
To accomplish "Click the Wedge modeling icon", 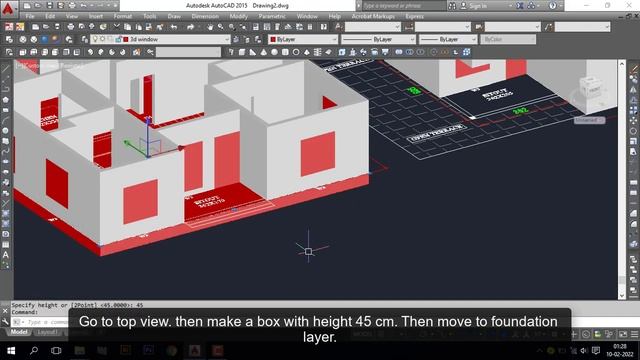I will point(253,52).
